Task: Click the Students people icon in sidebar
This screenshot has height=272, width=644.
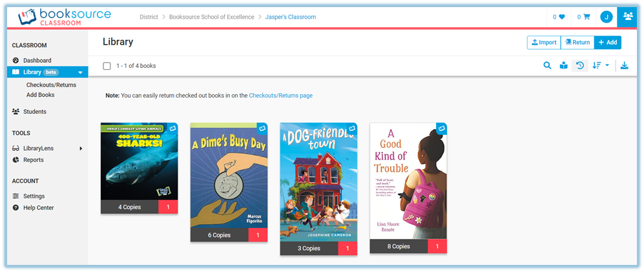Action: [16, 111]
